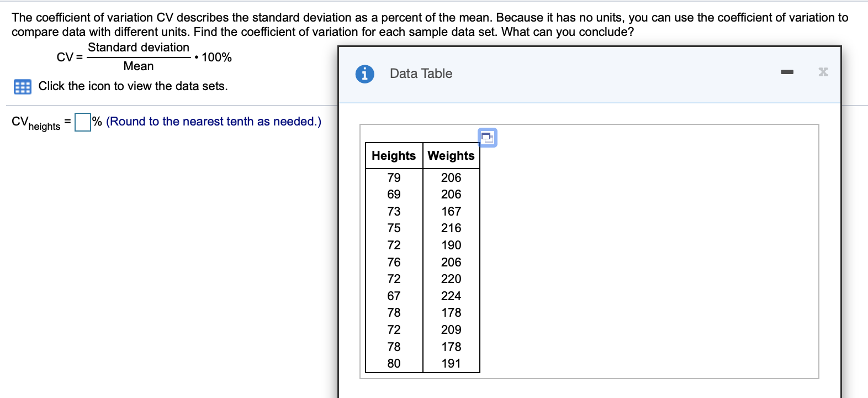Click the weight value 224
Viewport: 868px width, 398px height.
[451, 296]
